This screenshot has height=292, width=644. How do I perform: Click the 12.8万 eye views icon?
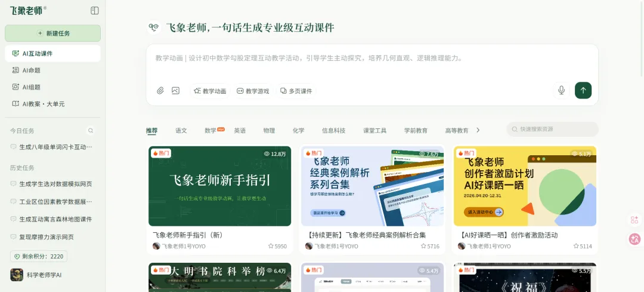267,154
